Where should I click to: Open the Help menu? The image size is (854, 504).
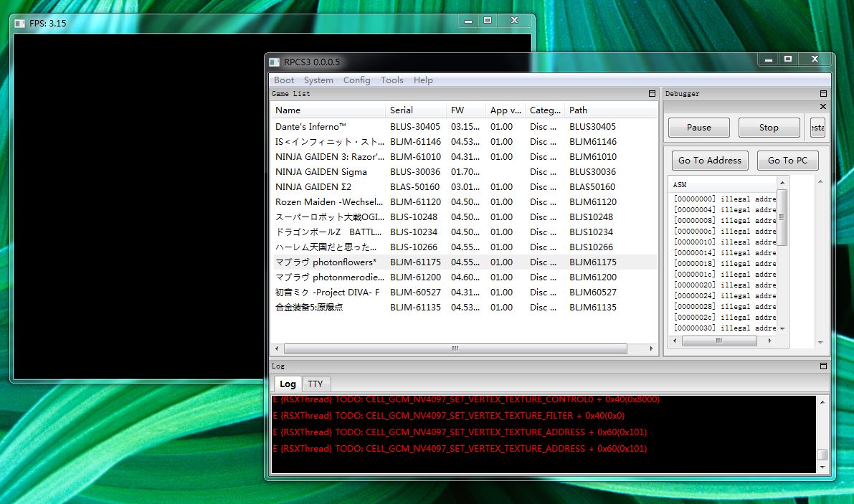click(x=423, y=80)
